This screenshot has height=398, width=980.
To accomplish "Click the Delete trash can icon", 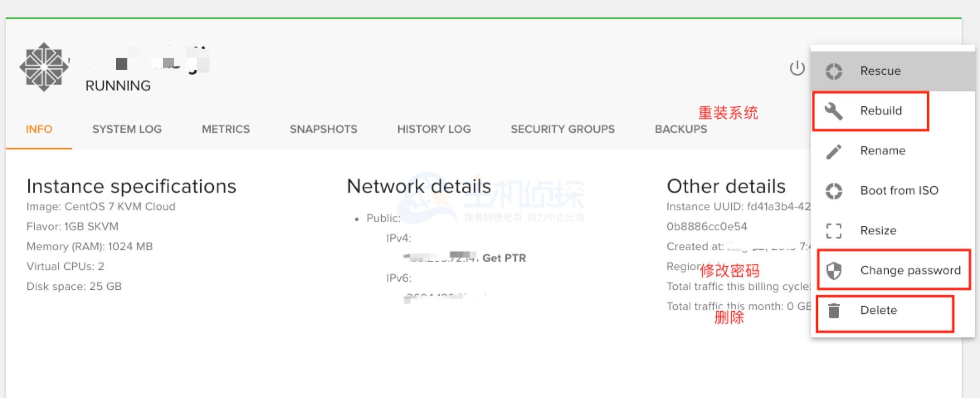I will tap(834, 310).
